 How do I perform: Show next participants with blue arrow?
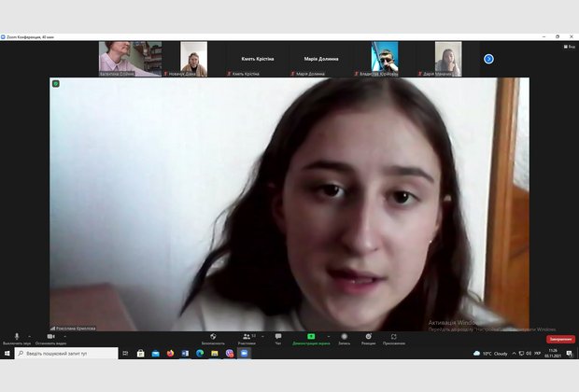[x=488, y=59]
